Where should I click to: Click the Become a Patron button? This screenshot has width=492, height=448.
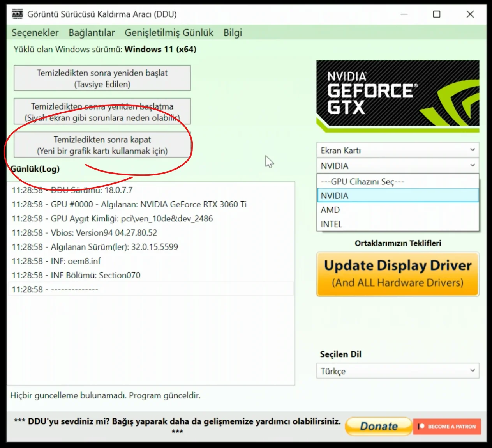(x=447, y=427)
